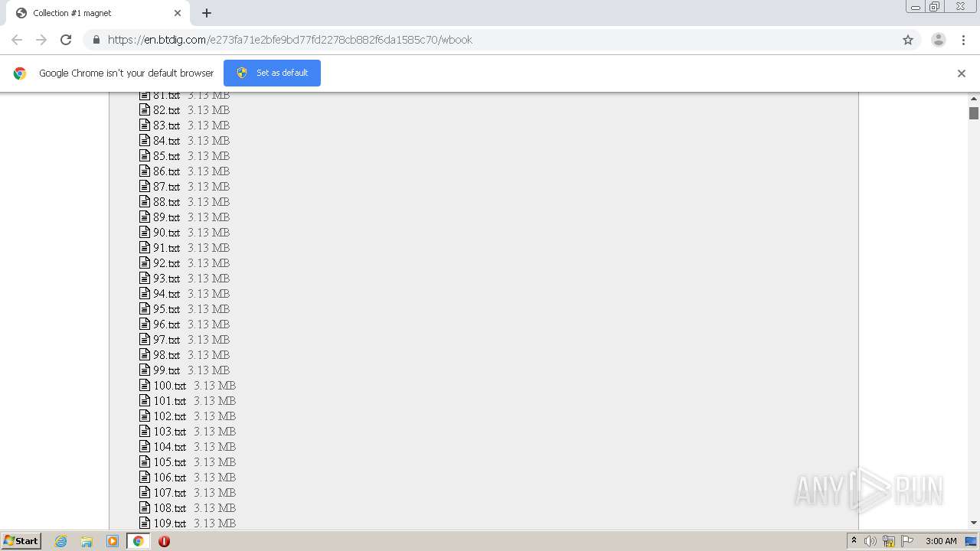Image resolution: width=980 pixels, height=551 pixels.
Task: Open a new tab with plus button
Action: [207, 13]
